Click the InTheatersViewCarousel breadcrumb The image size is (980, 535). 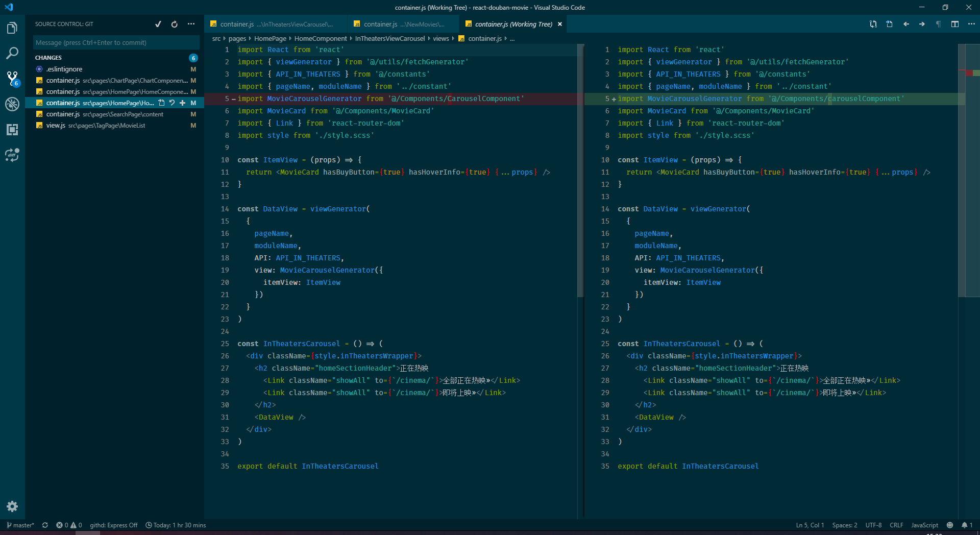[x=390, y=38]
